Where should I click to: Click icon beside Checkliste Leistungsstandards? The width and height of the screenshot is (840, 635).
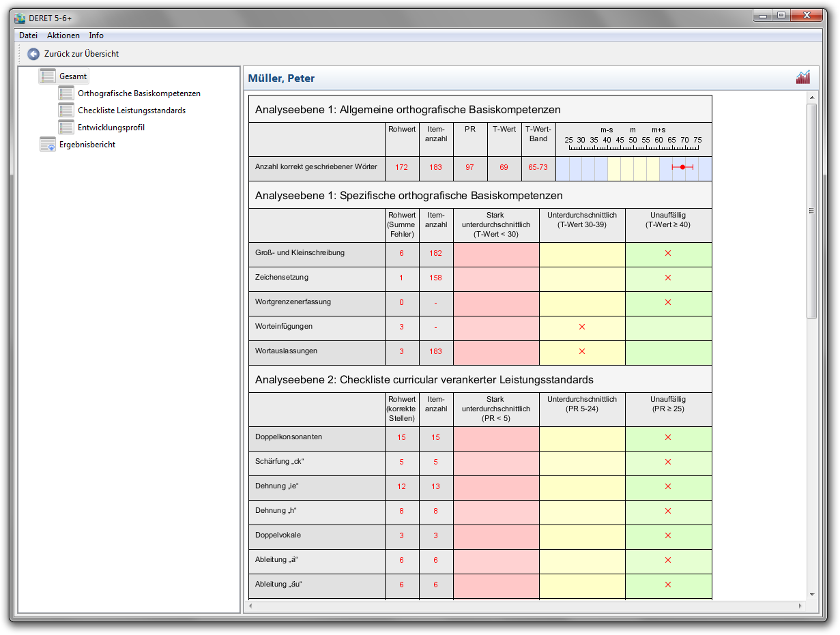tap(66, 110)
